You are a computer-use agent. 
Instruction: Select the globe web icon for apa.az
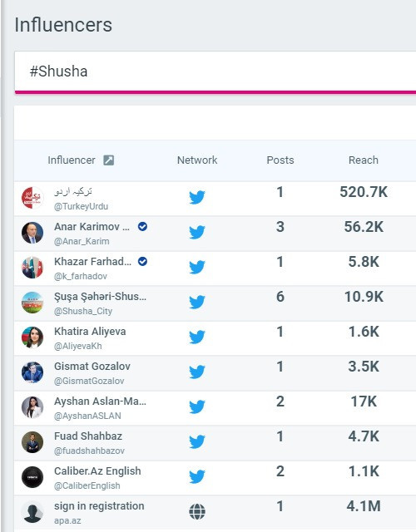(x=197, y=512)
